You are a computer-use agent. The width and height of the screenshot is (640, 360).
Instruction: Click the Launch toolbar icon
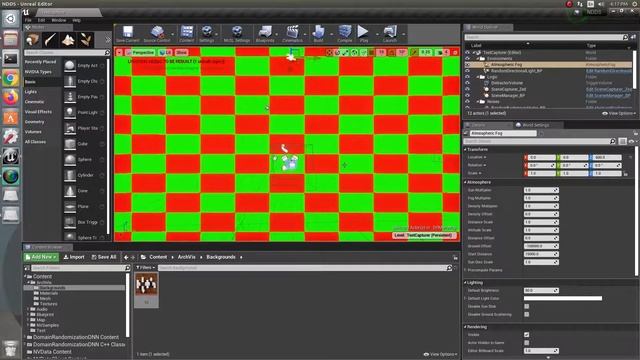pyautogui.click(x=390, y=34)
